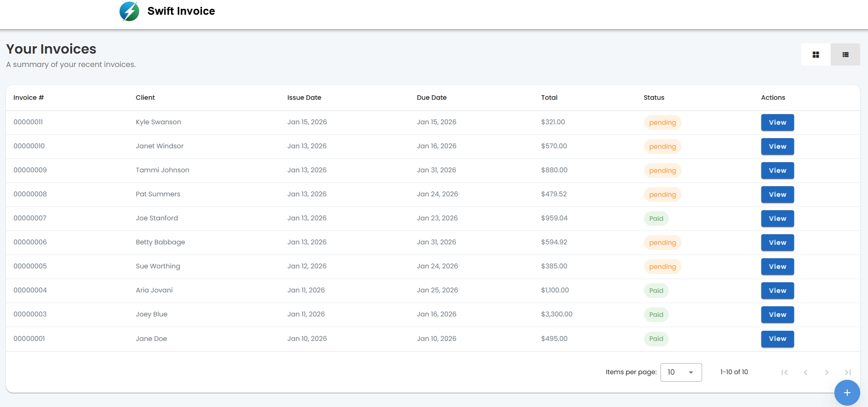The height and width of the screenshot is (407, 868).
Task: Click the Client column header
Action: (145, 97)
